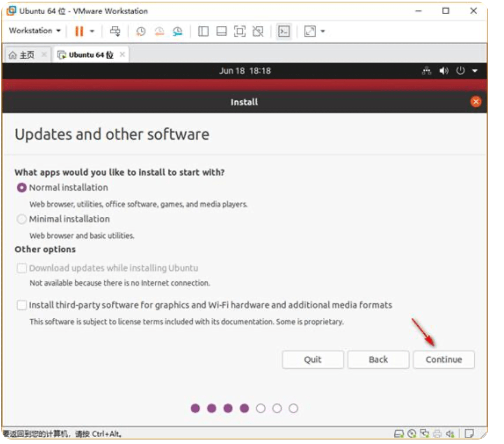Image resolution: width=504 pixels, height=444 pixels.
Task: Toggle the VMware library sidebar
Action: click(x=203, y=31)
